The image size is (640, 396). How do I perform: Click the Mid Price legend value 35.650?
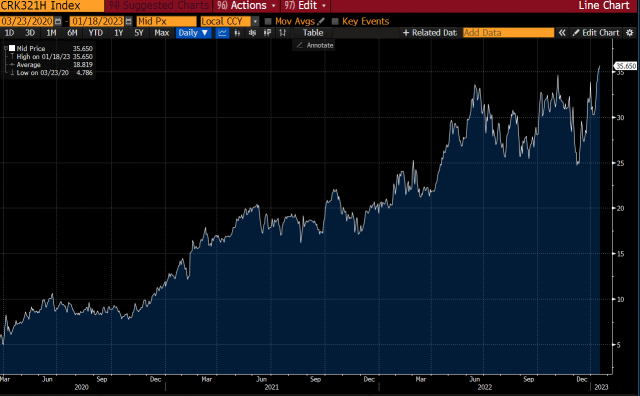pos(83,48)
